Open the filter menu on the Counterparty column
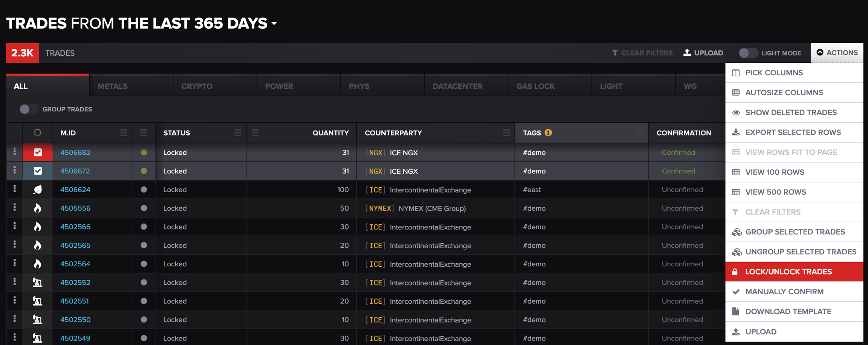The height and width of the screenshot is (345, 868). (506, 132)
